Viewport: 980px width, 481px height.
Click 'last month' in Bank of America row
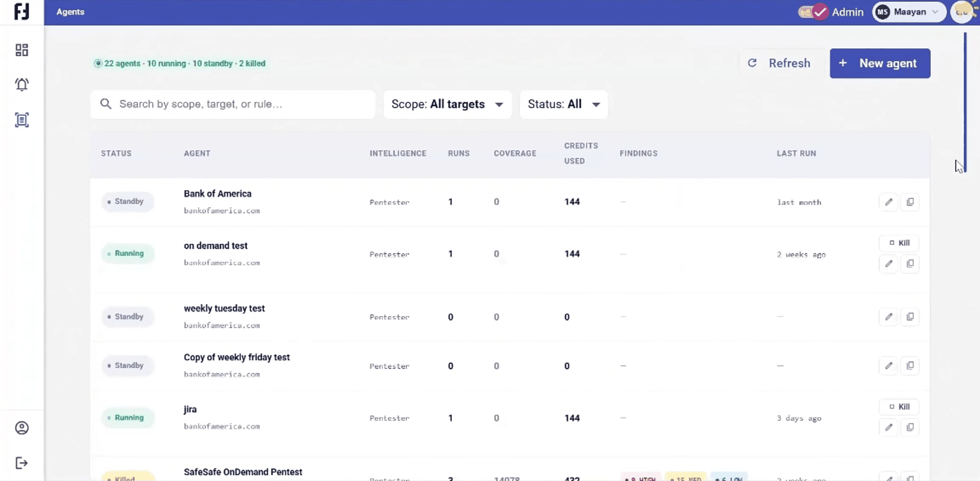click(799, 202)
